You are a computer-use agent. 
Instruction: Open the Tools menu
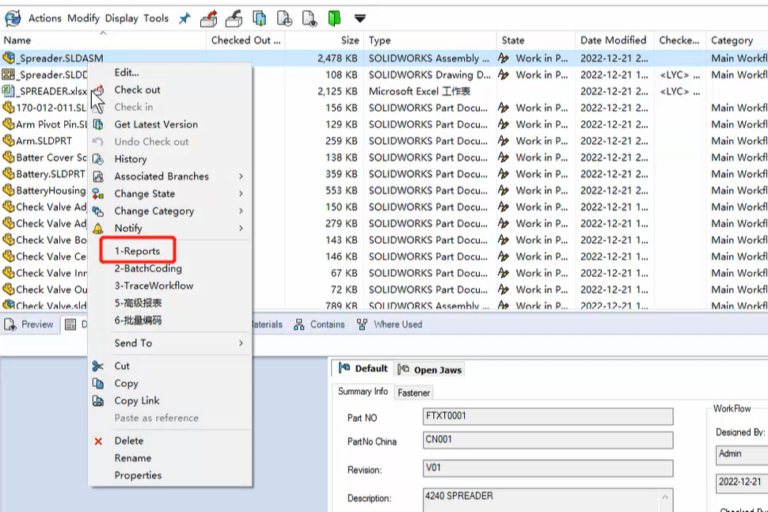click(x=156, y=19)
